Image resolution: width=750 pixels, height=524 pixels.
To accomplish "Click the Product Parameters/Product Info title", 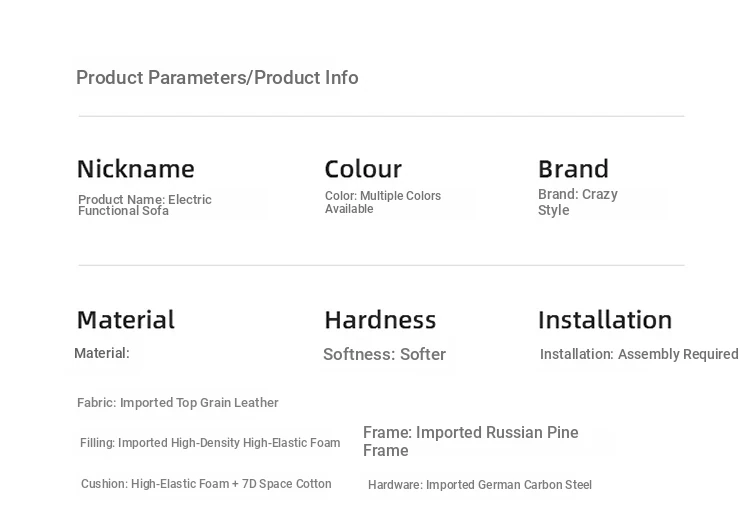I will pos(217,77).
